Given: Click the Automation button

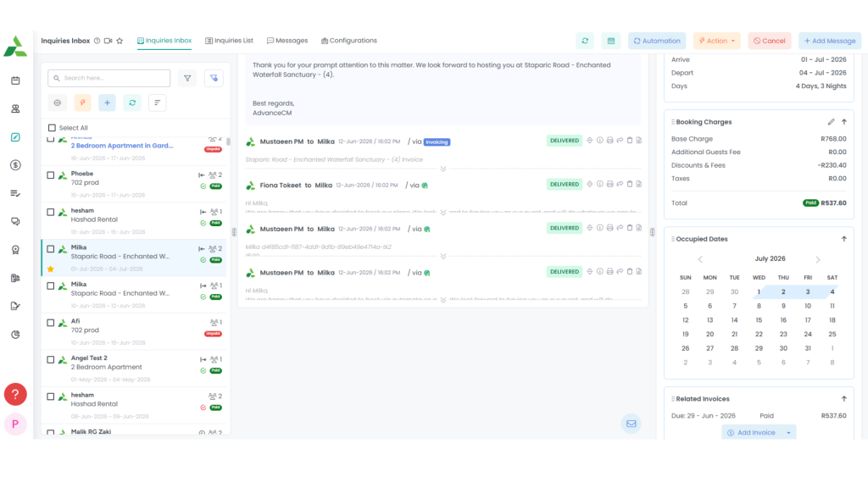Looking at the screenshot, I should 657,41.
